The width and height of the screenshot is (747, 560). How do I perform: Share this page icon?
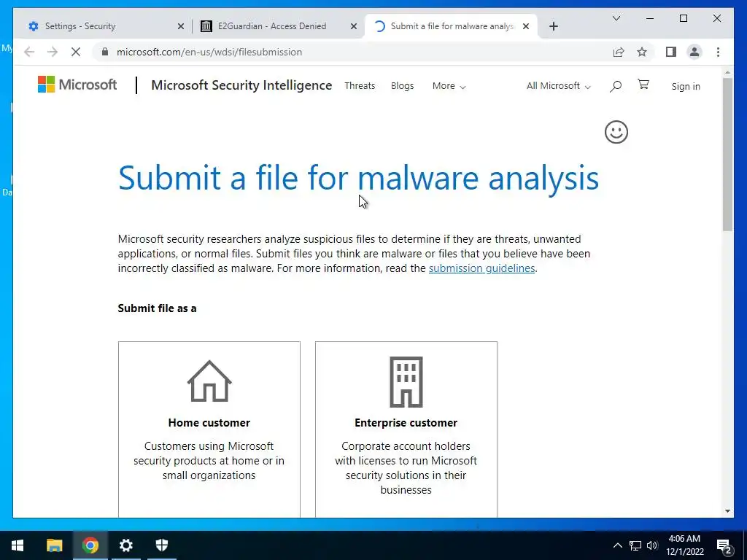click(x=619, y=52)
